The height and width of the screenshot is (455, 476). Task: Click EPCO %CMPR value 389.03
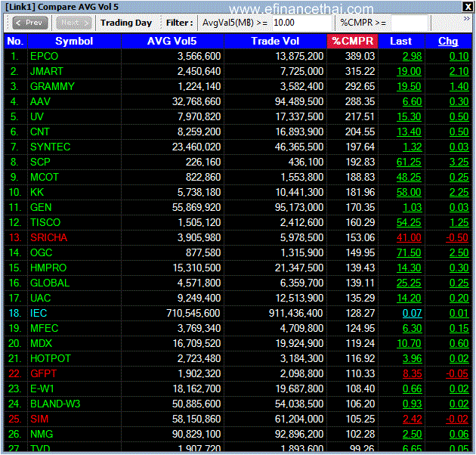(x=360, y=56)
